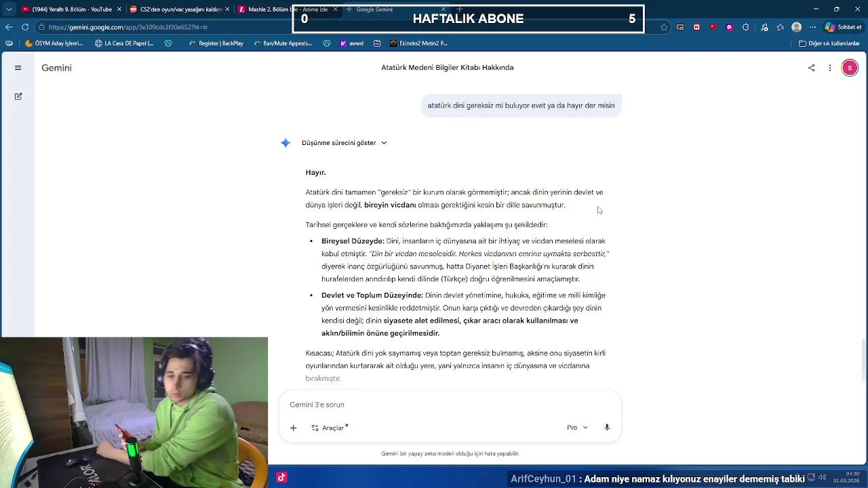This screenshot has height=488, width=868.
Task: Click the bold Hayır. answer text
Action: 315,172
